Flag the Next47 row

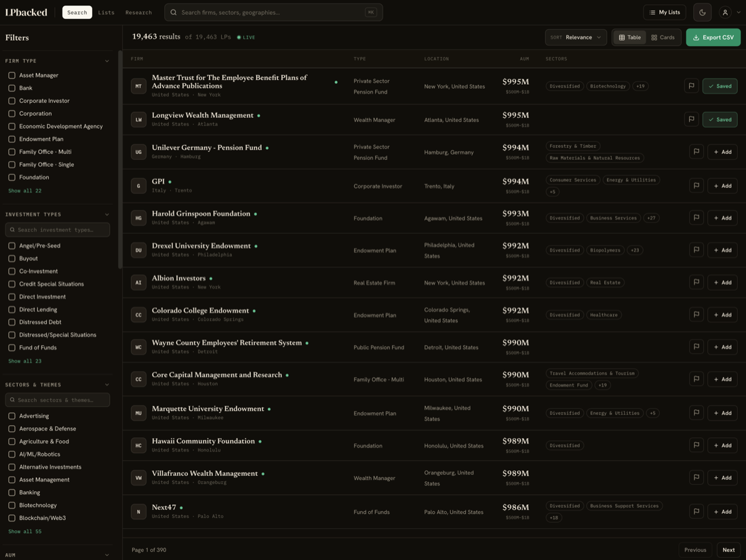click(696, 511)
